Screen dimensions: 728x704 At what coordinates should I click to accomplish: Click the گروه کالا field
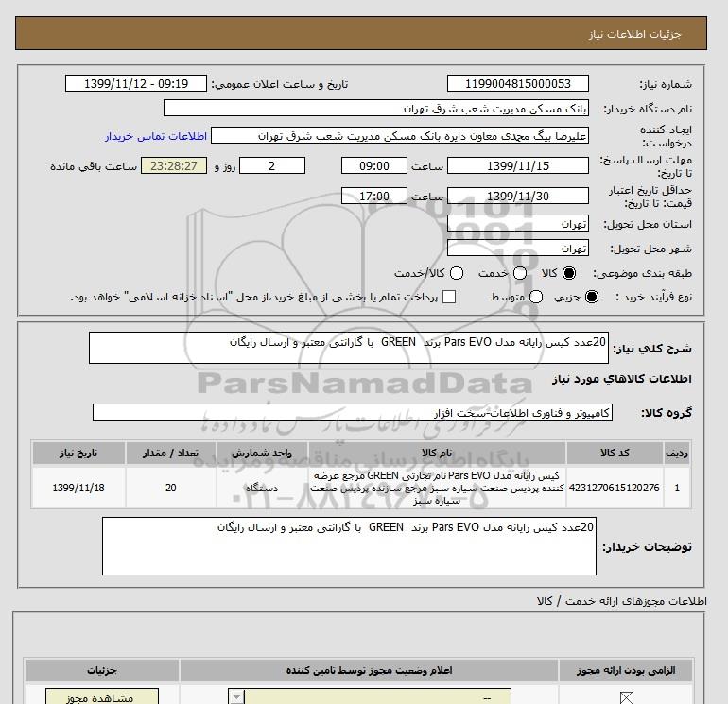pyautogui.click(x=352, y=412)
